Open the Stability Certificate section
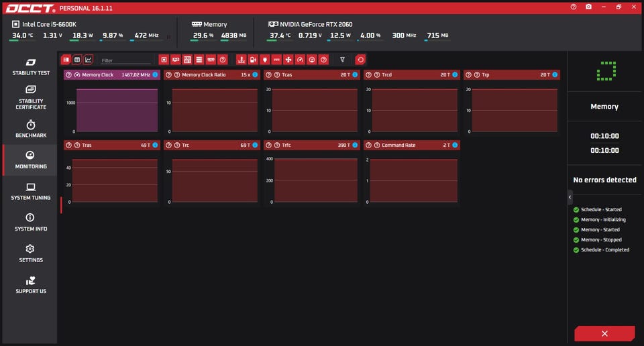The height and width of the screenshot is (346, 644). pyautogui.click(x=31, y=98)
